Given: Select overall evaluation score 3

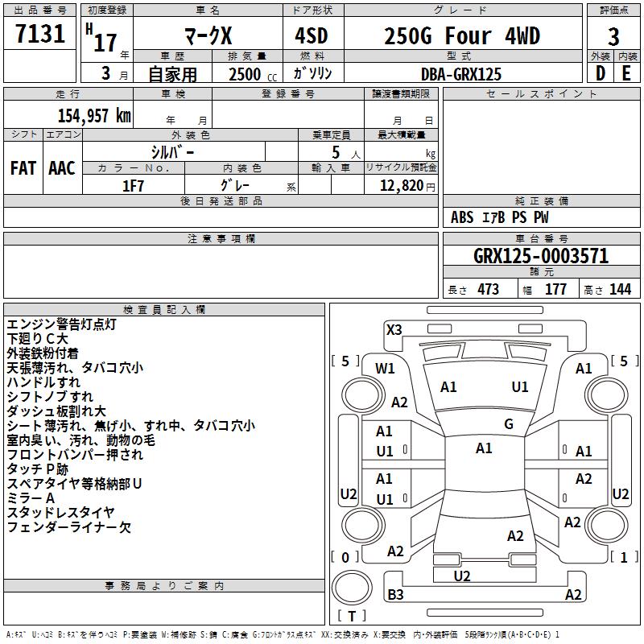Looking at the screenshot, I should pos(613,36).
